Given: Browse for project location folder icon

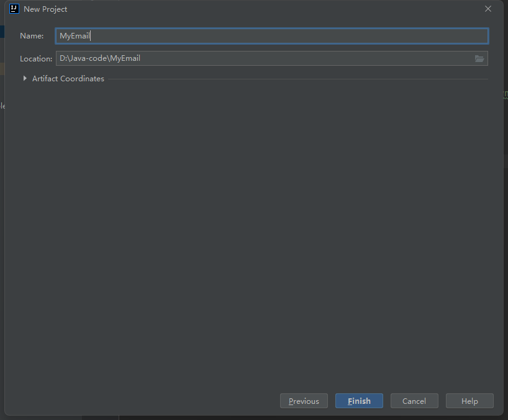Looking at the screenshot, I should pos(479,58).
